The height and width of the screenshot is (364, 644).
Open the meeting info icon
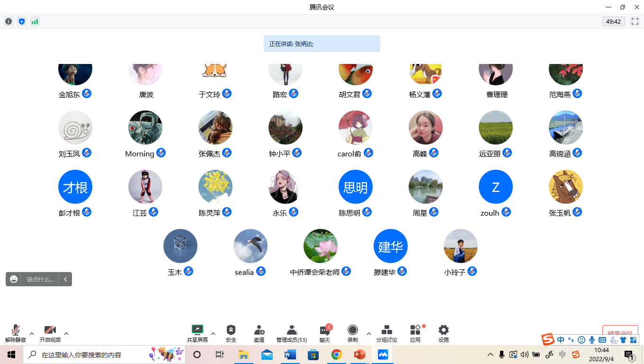pos(9,21)
